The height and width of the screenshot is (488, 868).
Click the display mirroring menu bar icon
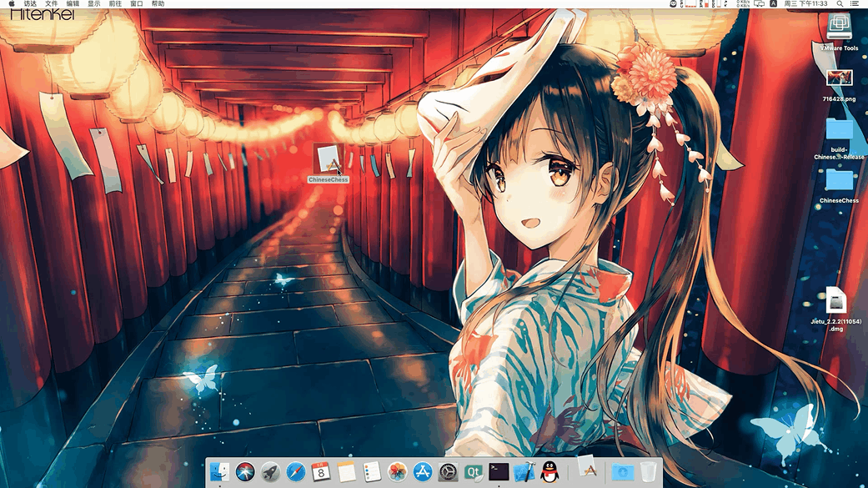(760, 4)
